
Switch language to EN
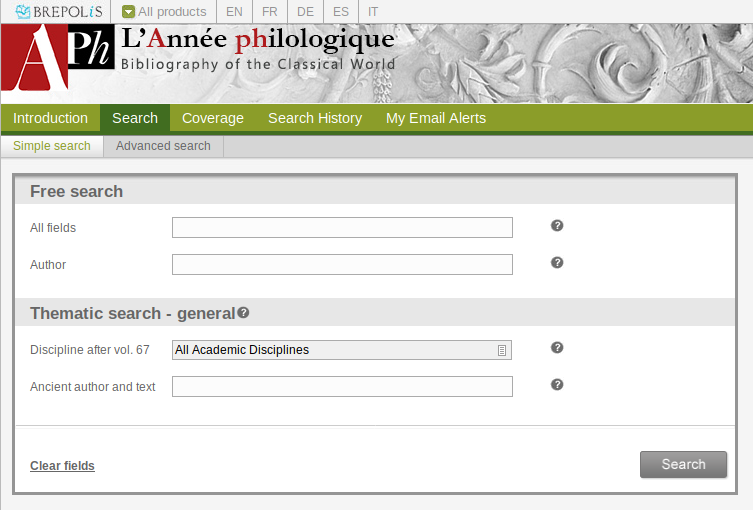click(234, 12)
